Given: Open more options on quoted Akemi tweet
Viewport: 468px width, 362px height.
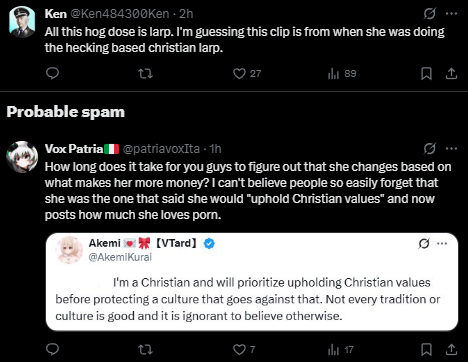Looking at the screenshot, I should pos(442,244).
